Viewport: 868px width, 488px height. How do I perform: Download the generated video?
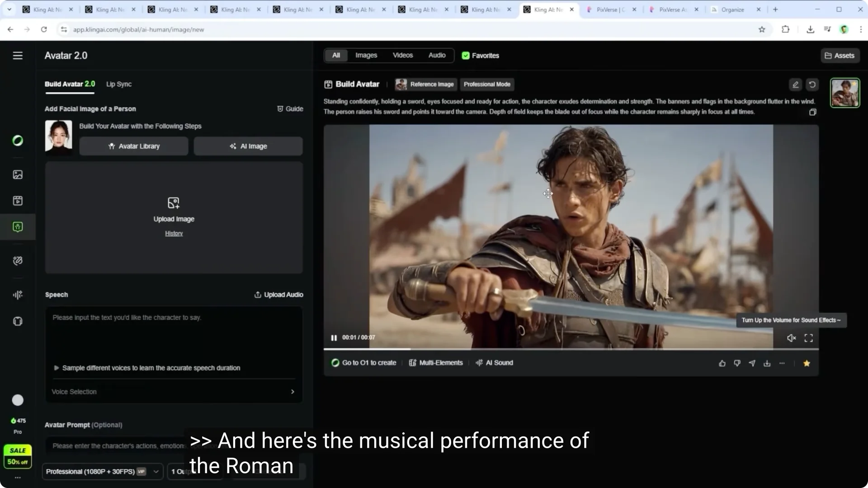[x=767, y=363]
